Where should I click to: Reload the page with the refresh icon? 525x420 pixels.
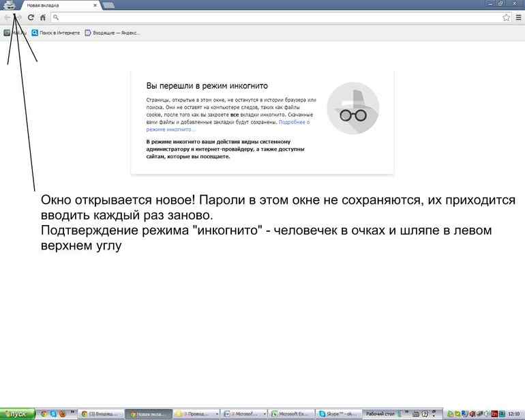31,17
